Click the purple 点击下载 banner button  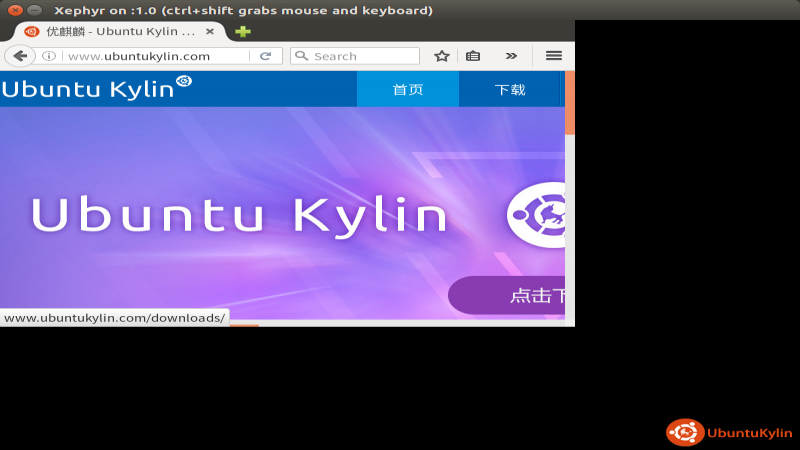[x=507, y=295]
